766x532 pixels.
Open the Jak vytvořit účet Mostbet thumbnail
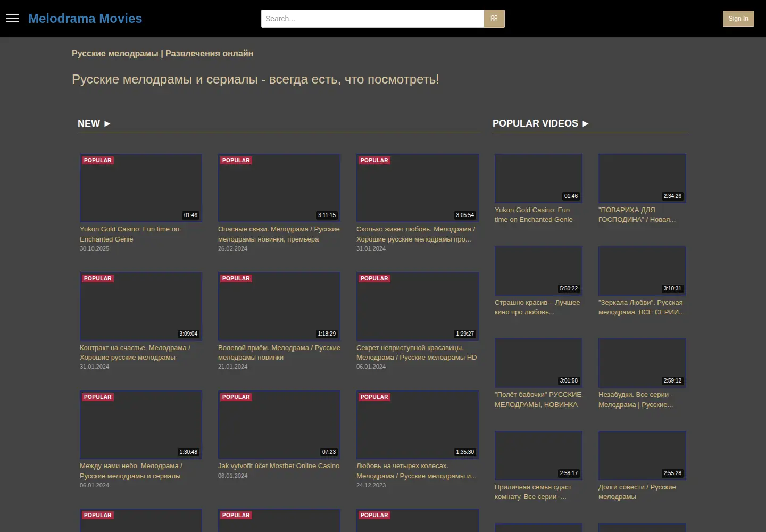tap(279, 425)
